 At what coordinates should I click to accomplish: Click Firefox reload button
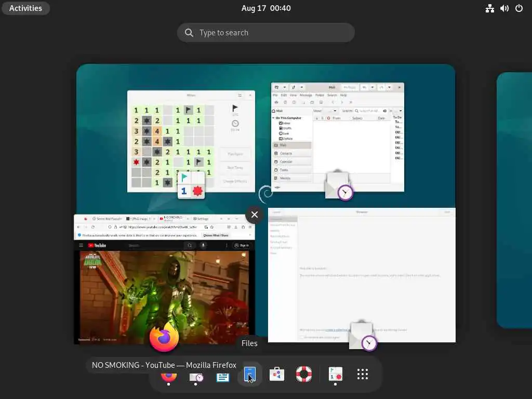click(92, 227)
